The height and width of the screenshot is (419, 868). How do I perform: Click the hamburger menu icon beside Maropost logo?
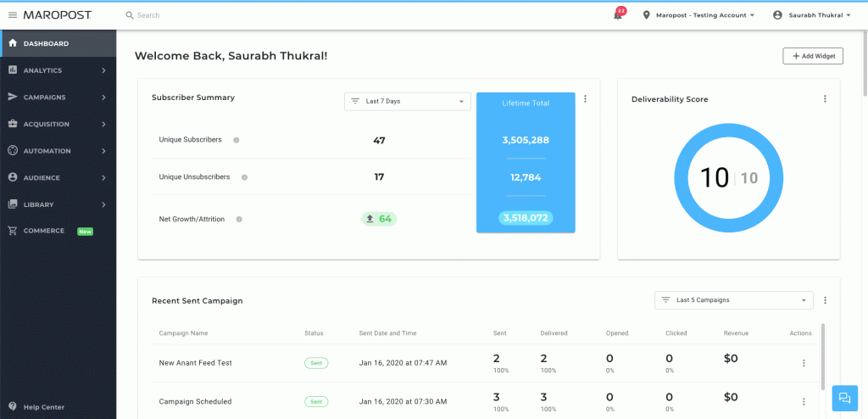click(x=12, y=15)
